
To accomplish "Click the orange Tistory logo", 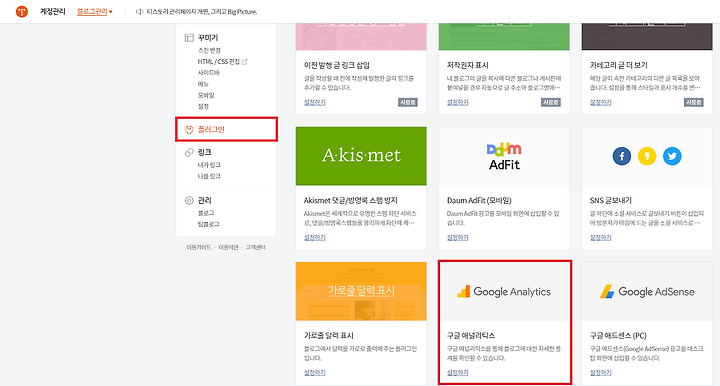I will click(x=22, y=11).
